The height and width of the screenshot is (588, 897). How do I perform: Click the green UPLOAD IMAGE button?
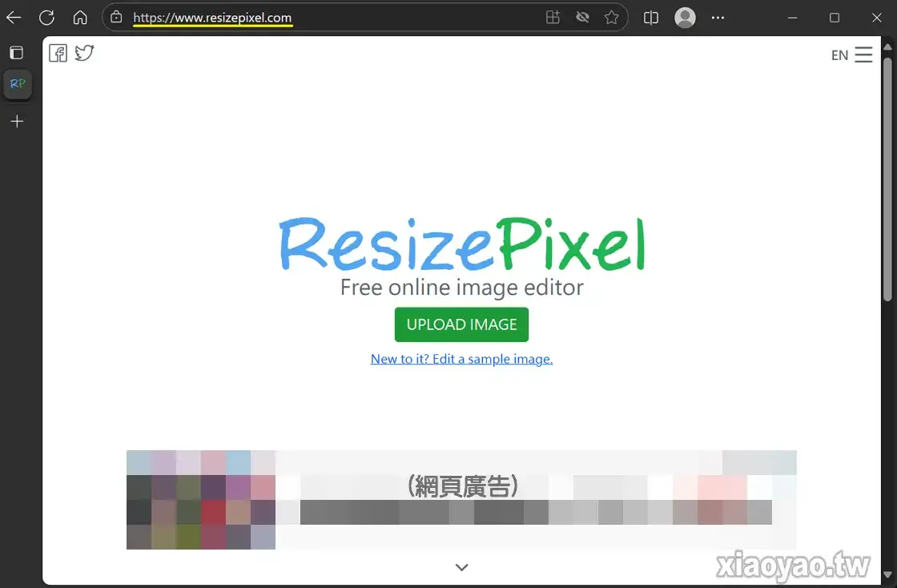pos(461,324)
